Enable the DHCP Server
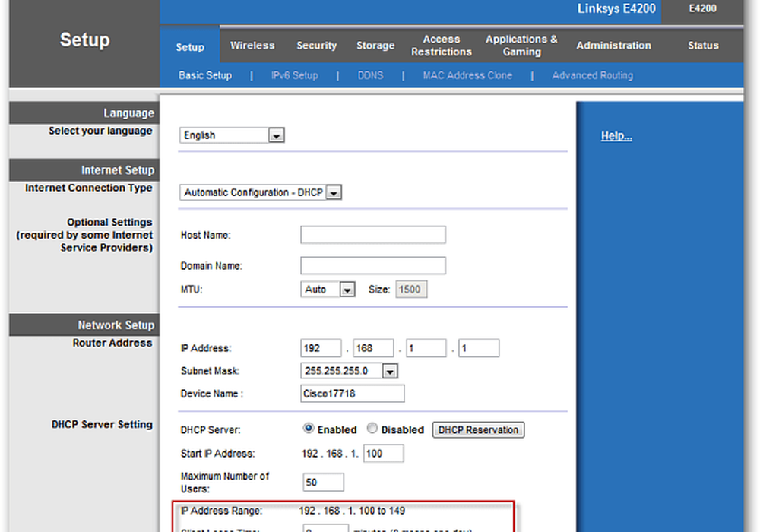The image size is (760, 532). pos(309,429)
